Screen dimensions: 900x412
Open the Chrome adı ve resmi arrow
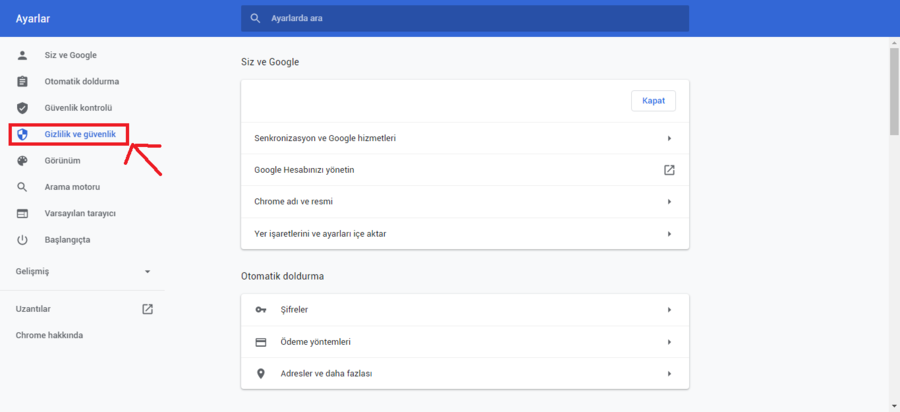coord(669,202)
